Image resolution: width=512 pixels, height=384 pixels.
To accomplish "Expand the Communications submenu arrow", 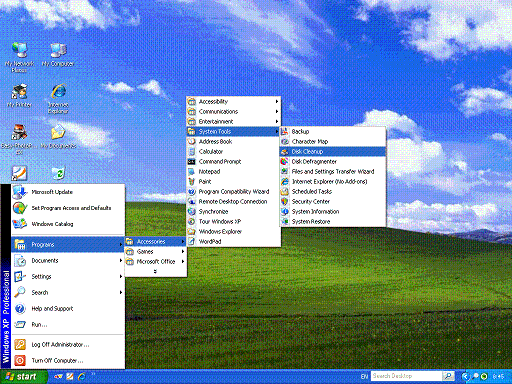I will coord(277,111).
